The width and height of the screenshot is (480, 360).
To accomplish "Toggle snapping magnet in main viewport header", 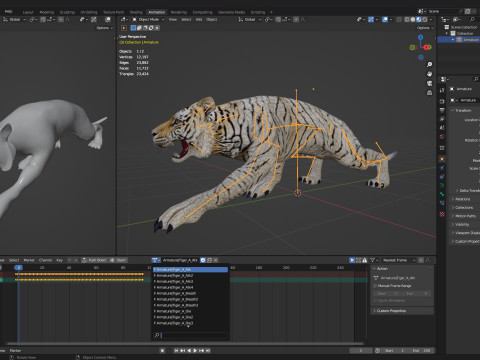I will pos(278,20).
